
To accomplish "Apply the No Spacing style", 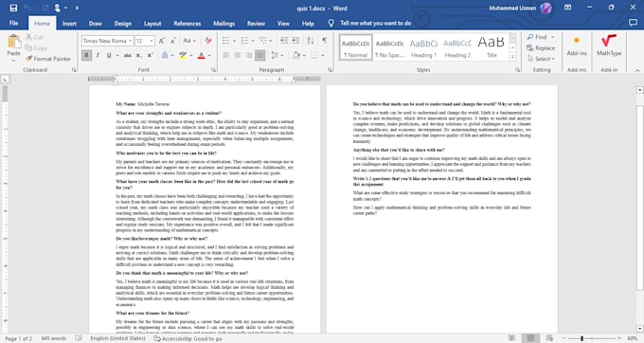I will 389,47.
